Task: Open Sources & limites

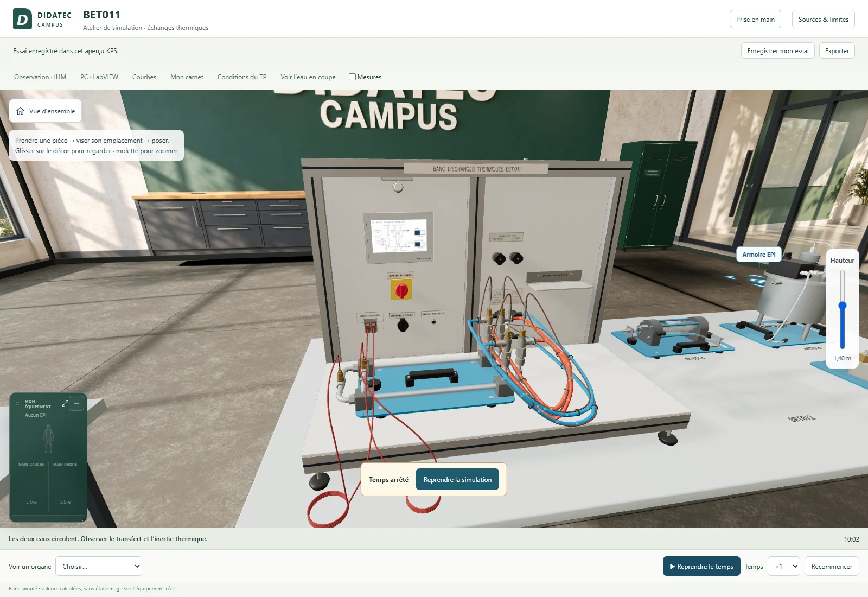Action: click(x=823, y=19)
